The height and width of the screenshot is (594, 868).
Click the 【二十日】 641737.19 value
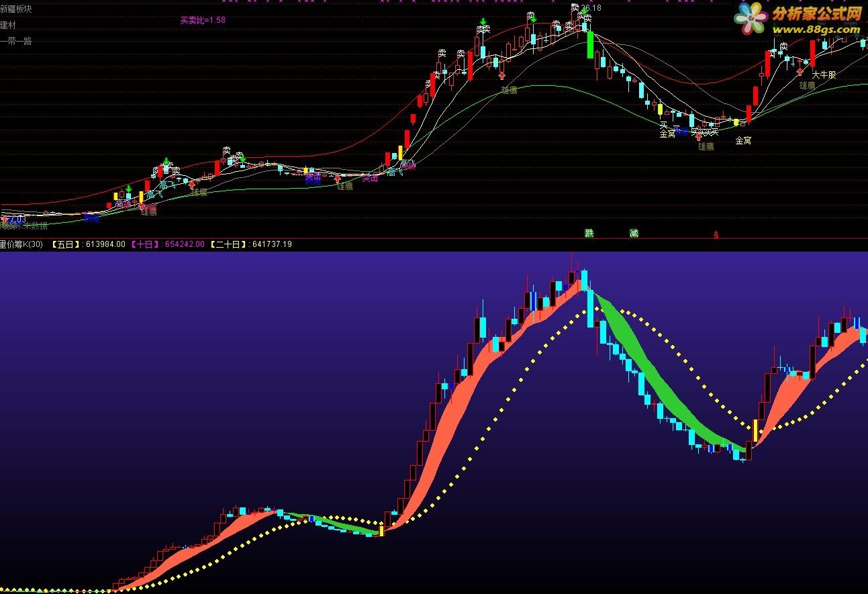pos(251,244)
